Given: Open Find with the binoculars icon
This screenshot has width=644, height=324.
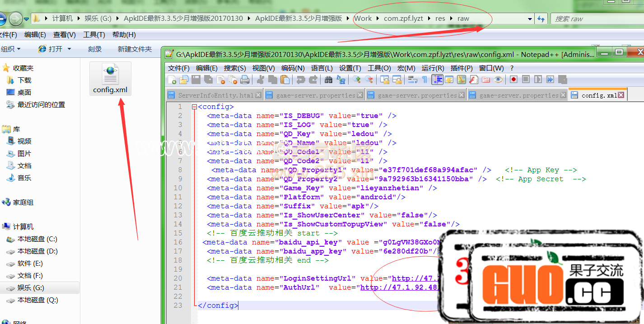Looking at the screenshot, I should pyautogui.click(x=328, y=80).
